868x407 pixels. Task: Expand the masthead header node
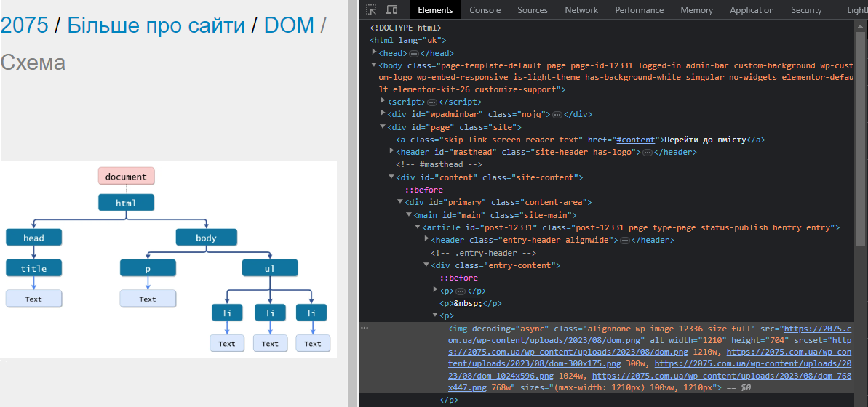392,151
